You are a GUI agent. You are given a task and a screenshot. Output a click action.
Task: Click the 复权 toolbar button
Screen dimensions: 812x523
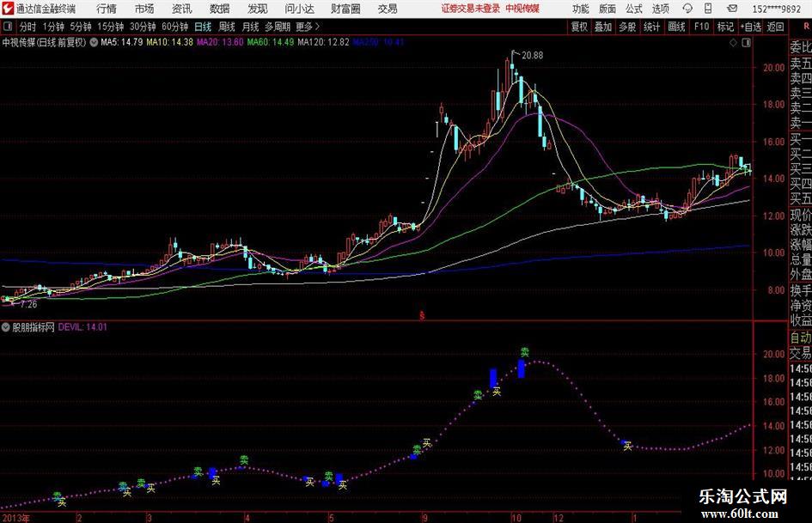(x=579, y=27)
